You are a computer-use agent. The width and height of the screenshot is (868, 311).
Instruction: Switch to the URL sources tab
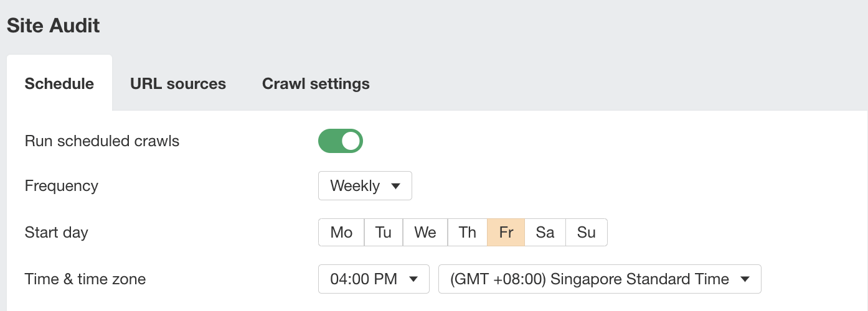pyautogui.click(x=178, y=83)
